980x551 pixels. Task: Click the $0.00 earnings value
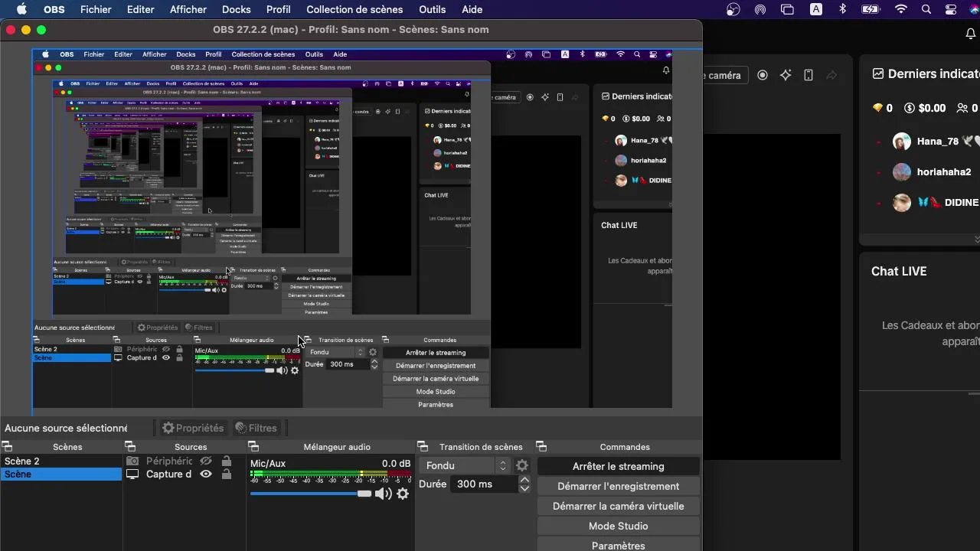932,108
